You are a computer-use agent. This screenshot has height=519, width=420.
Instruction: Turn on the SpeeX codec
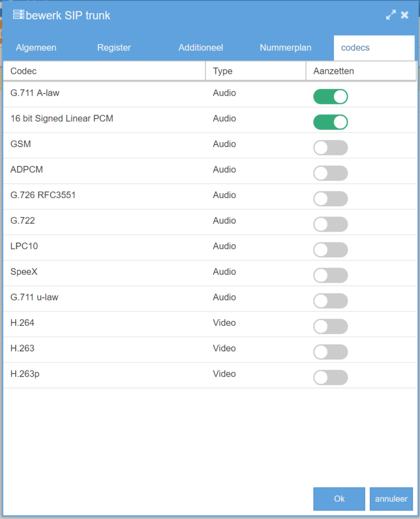pos(330,275)
